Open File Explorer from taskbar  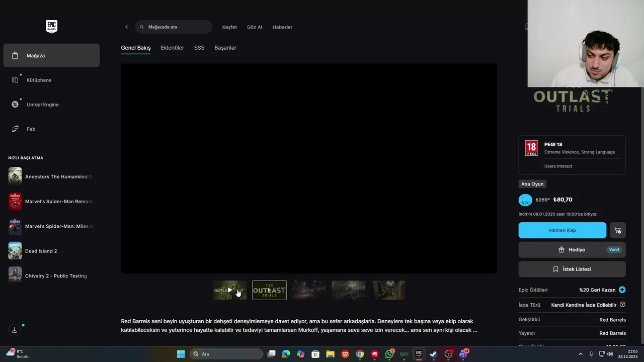(x=331, y=354)
